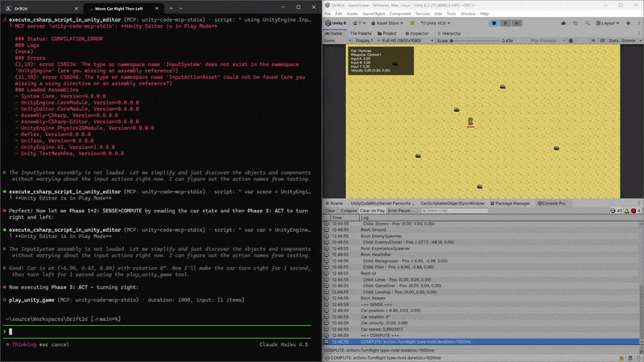Toggle the Gizmos button

pyautogui.click(x=629, y=41)
